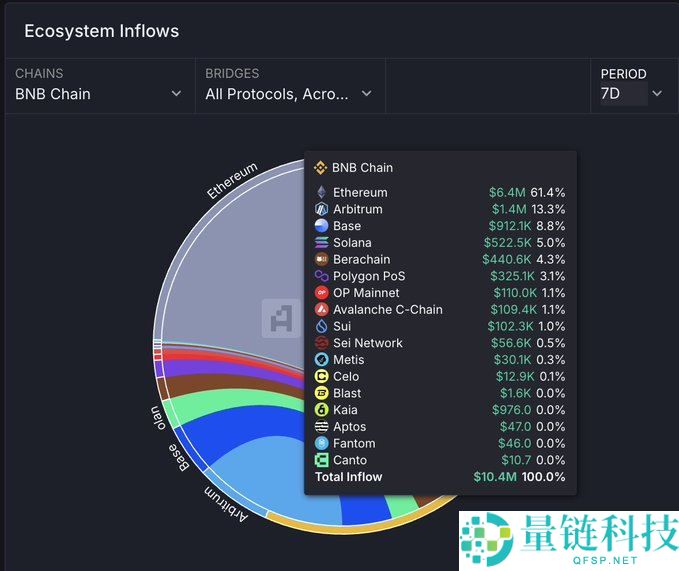Click the $522.5K Solana inflow value
The height and width of the screenshot is (571, 679).
coord(508,242)
